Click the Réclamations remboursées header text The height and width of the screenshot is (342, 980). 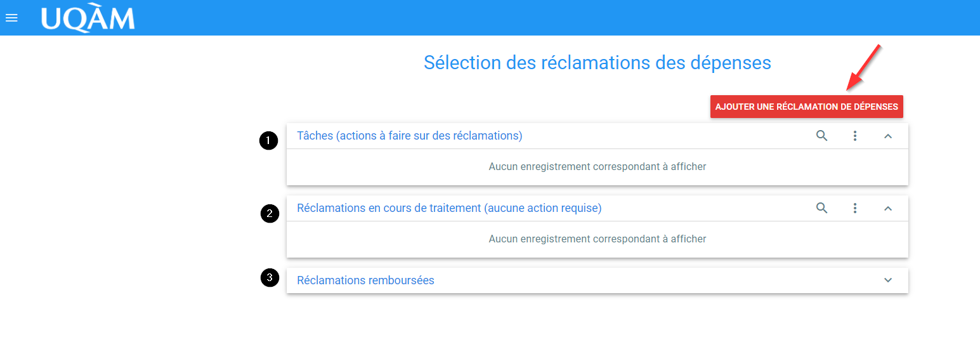point(365,280)
